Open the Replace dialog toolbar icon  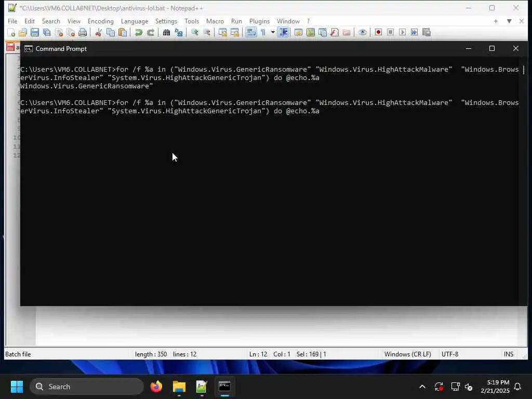click(x=179, y=33)
